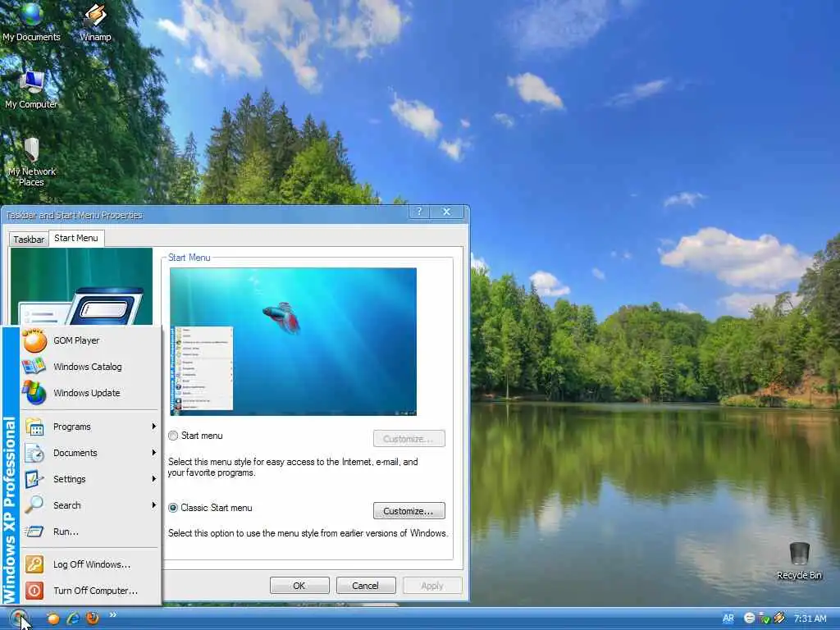Switch to the Start Menu tab
The image size is (840, 630).
76,238
